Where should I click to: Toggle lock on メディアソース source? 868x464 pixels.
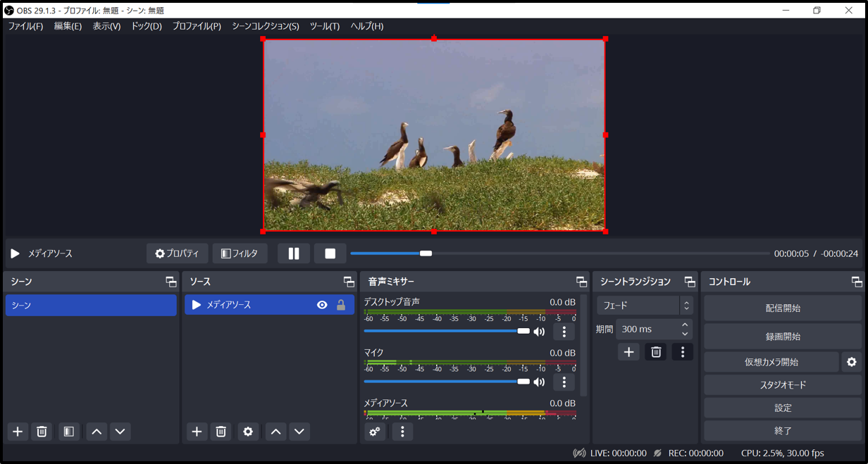pos(341,305)
